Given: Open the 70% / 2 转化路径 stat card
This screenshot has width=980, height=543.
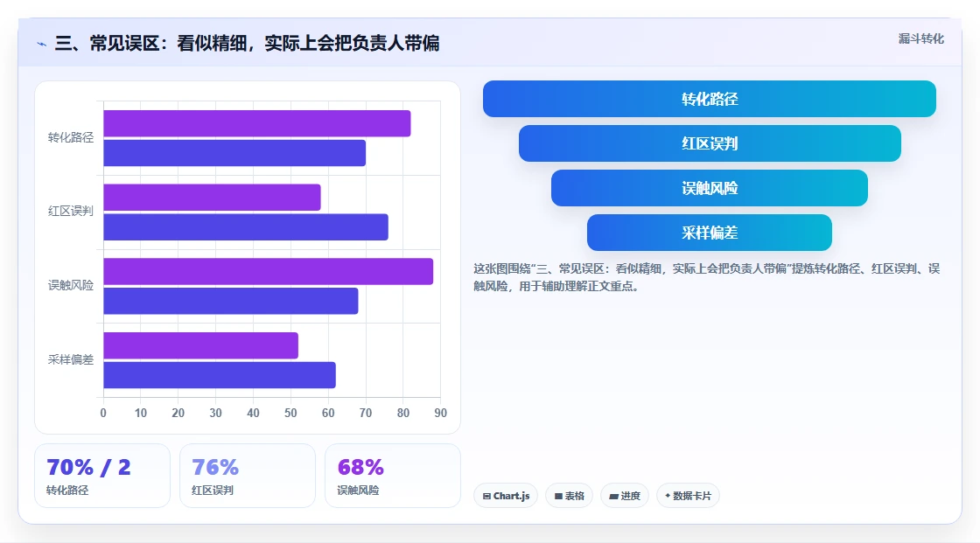Looking at the screenshot, I should 102,476.
